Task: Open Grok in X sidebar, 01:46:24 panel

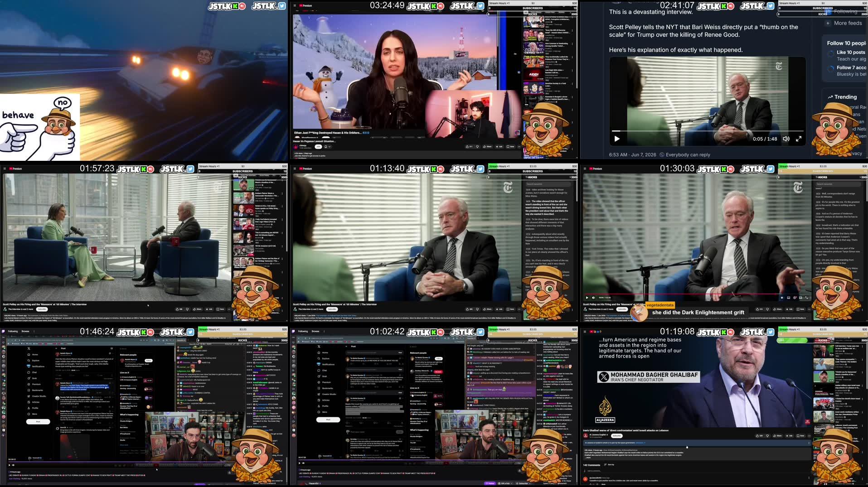Action: pos(32,378)
